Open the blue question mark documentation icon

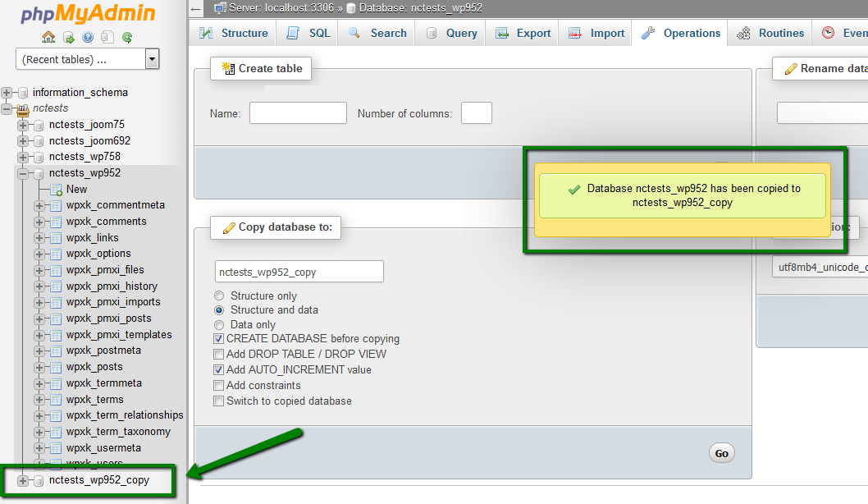pyautogui.click(x=88, y=37)
